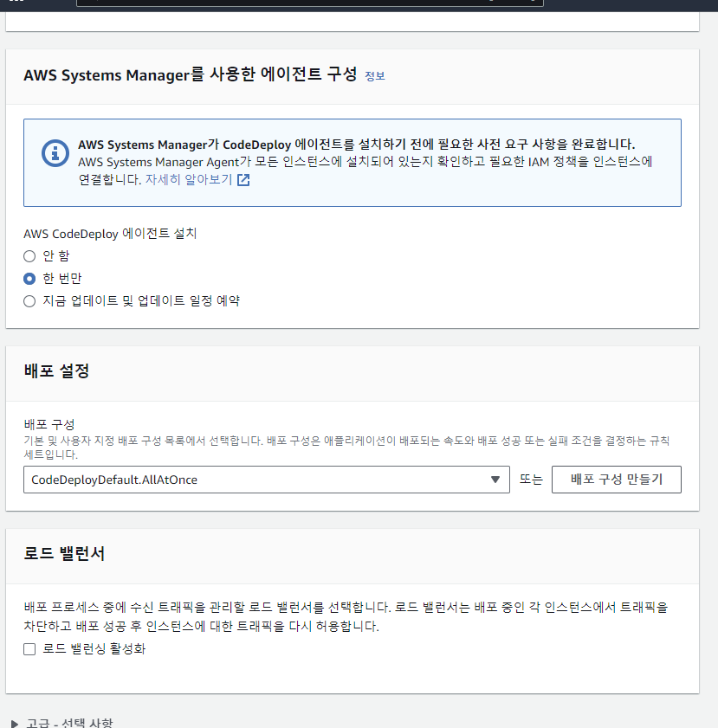Enable the 로드 밸런싱 활성화 checkbox
Viewport: 718px width, 728px height.
tap(29, 649)
